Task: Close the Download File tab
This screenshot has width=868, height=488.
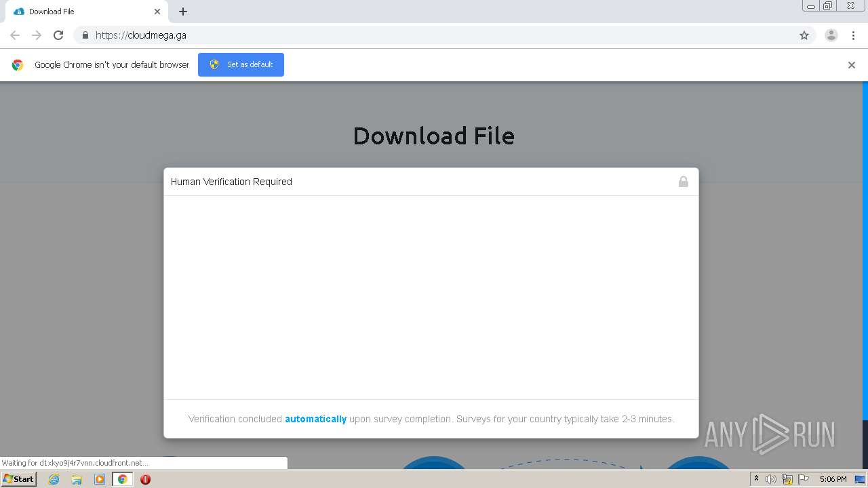Action: coord(157,12)
